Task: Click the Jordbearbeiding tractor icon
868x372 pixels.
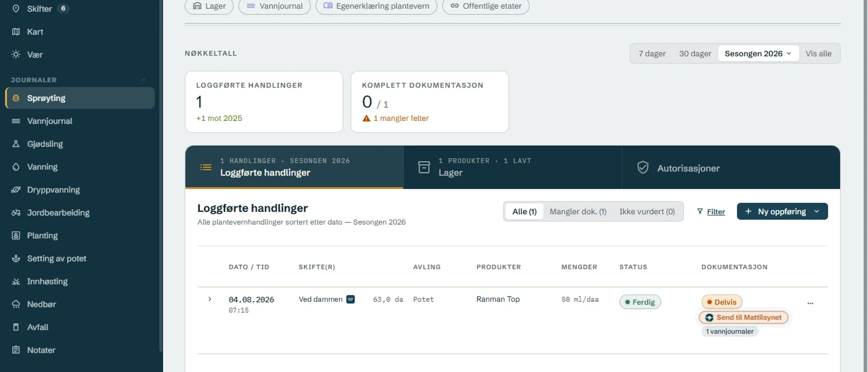Action: [16, 212]
